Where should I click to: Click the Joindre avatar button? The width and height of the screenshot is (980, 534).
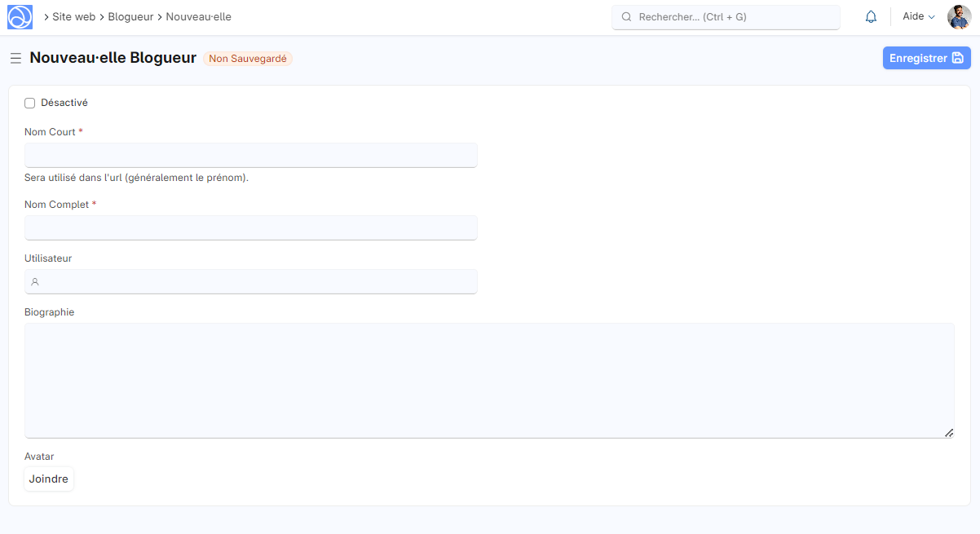49,479
